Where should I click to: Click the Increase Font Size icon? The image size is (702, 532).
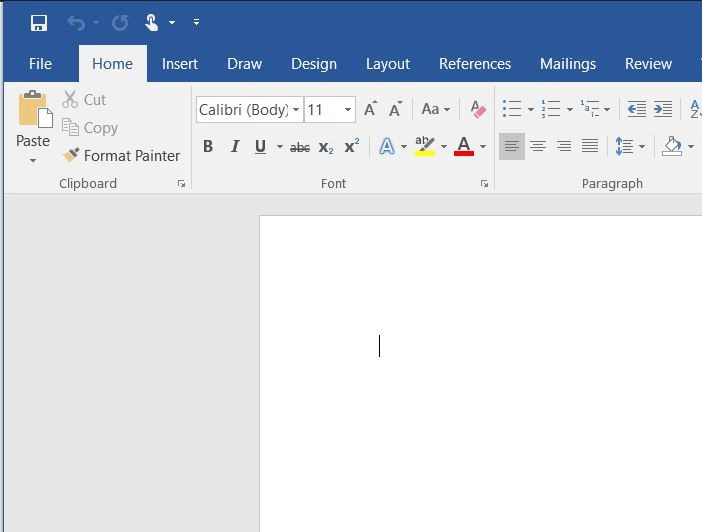(x=371, y=109)
